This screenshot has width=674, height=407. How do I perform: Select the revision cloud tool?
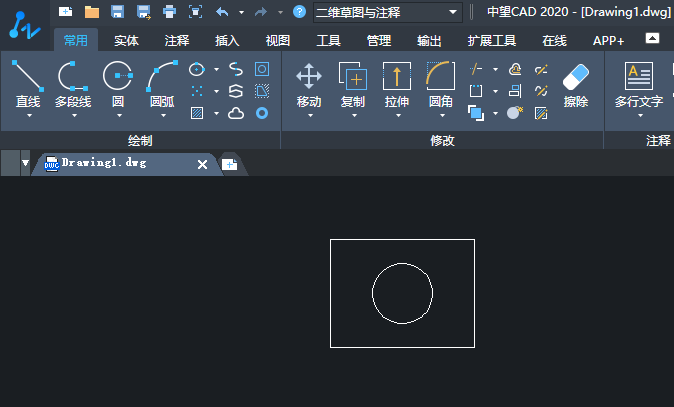click(x=236, y=113)
